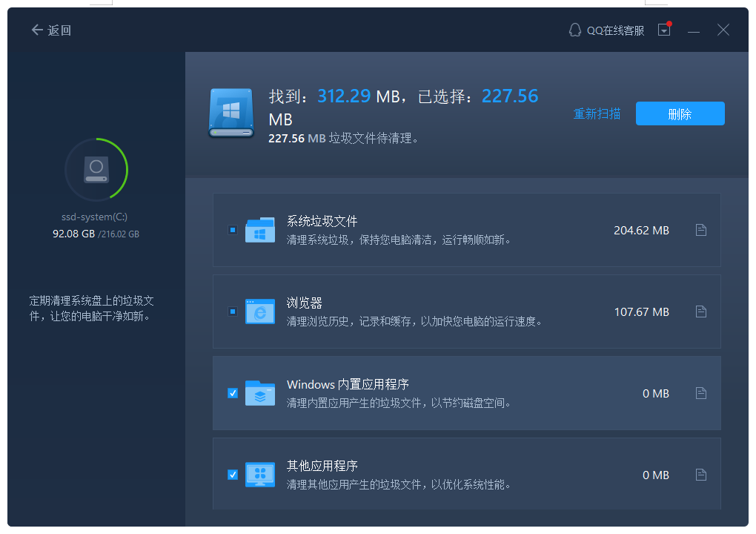This screenshot has width=756, height=534.
Task: Open details for 浏览器 via document icon
Action: [x=700, y=311]
